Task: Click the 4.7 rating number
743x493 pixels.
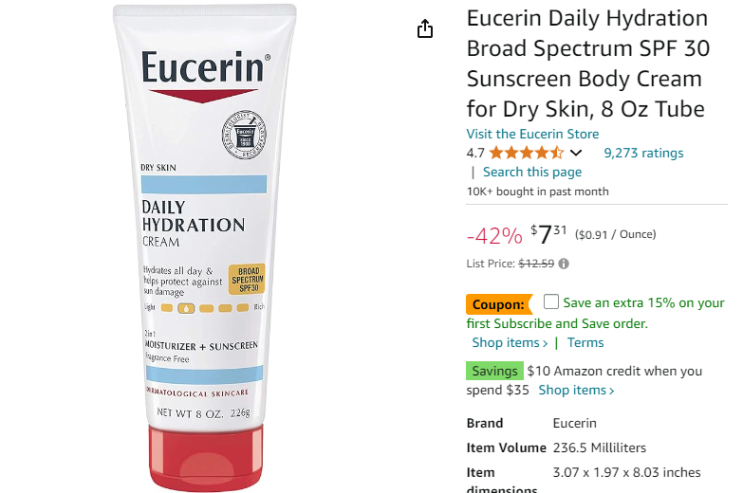Action: (475, 153)
